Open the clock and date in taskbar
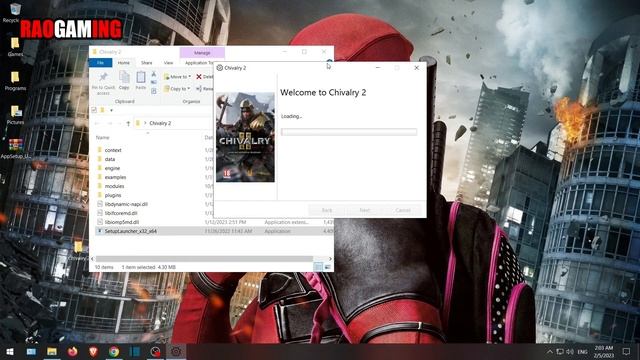This screenshot has height=360, width=640. pyautogui.click(x=604, y=352)
